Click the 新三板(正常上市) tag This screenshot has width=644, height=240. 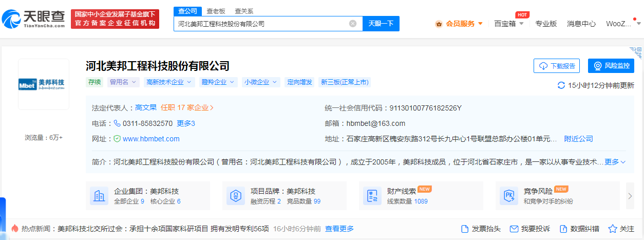click(345, 82)
